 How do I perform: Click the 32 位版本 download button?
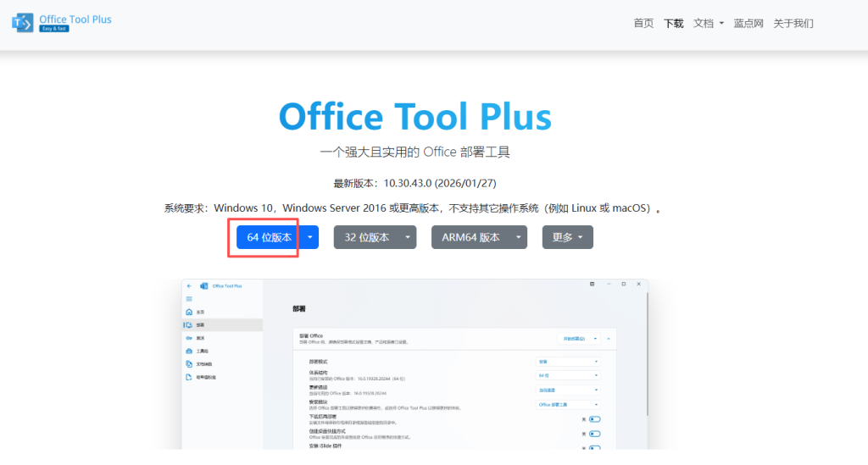[367, 237]
